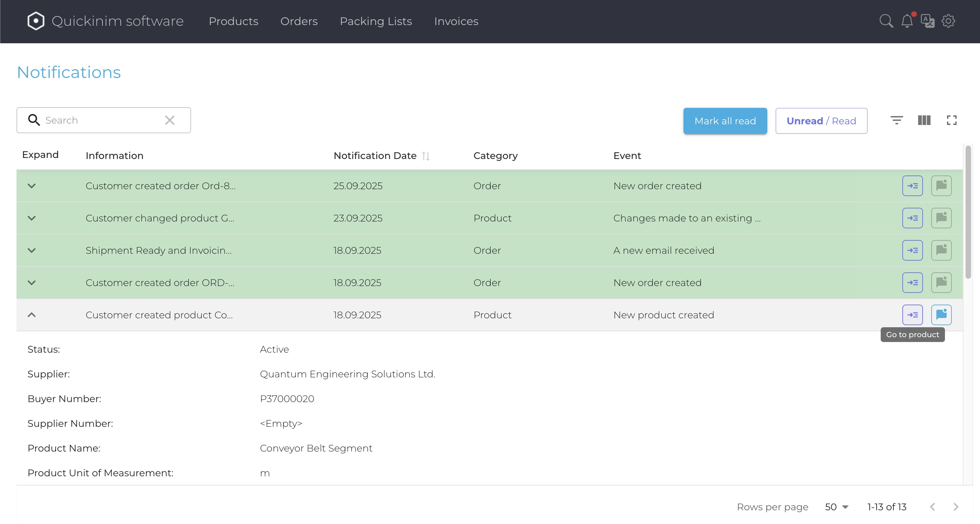The width and height of the screenshot is (980, 524).
Task: Expand the Customer created order Ord-8 row
Action: (32, 185)
